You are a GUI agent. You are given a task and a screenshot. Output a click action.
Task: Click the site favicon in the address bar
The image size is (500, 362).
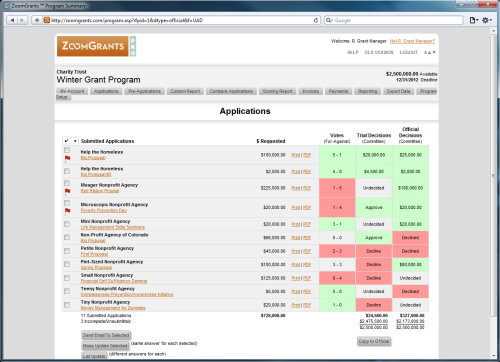coord(47,20)
